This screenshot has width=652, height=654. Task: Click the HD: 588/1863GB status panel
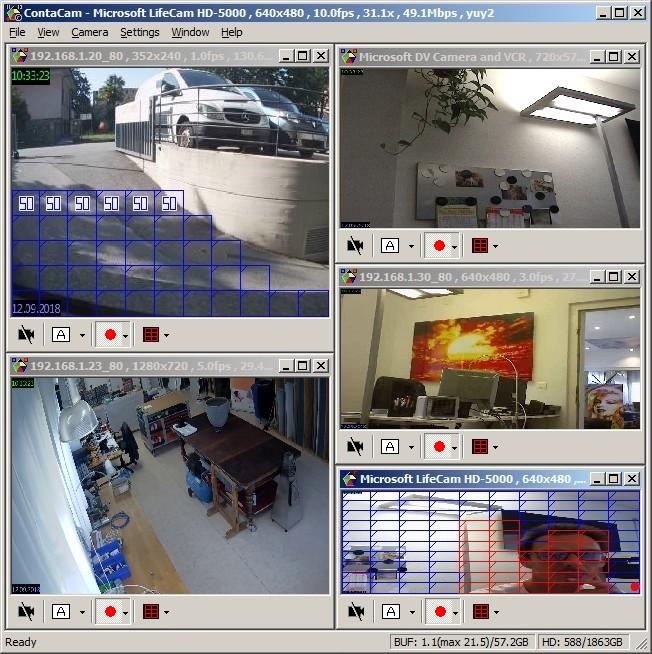[583, 641]
